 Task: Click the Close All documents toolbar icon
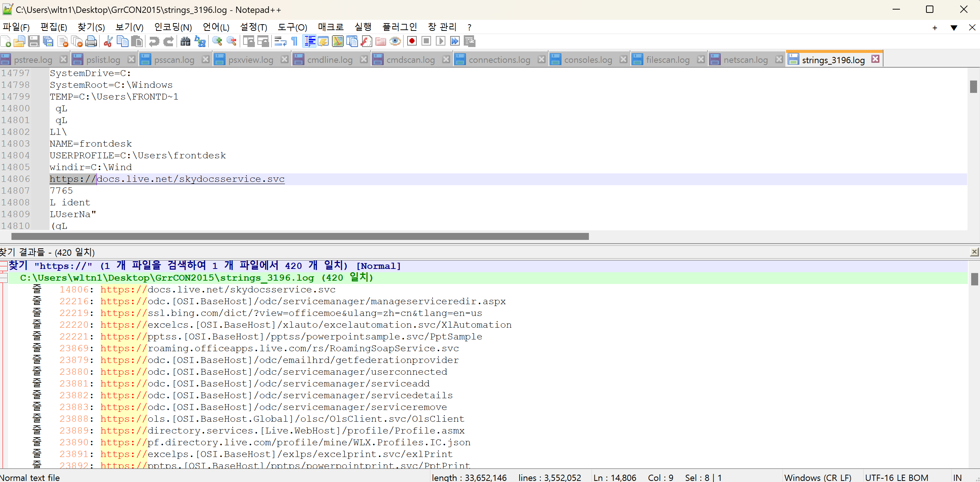tap(77, 41)
